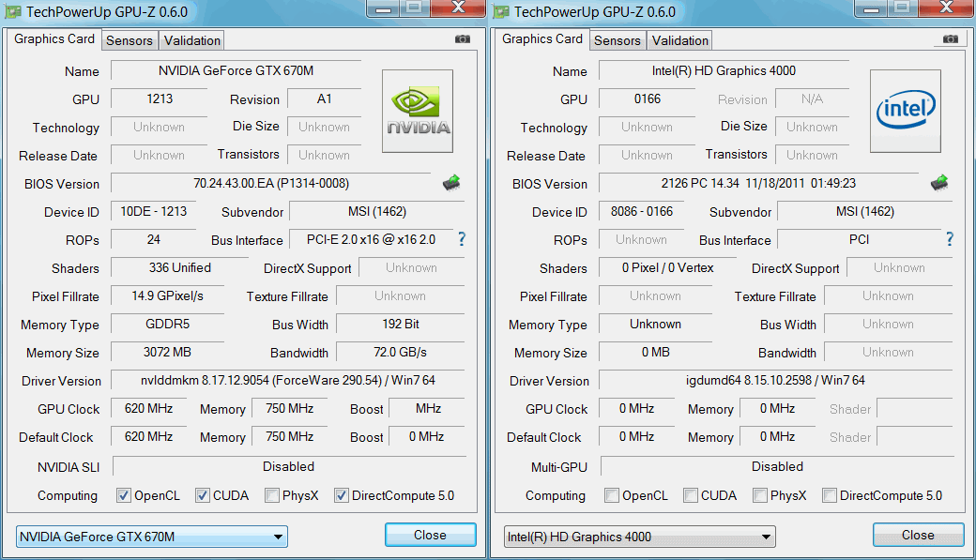Click Device ID value 10DE - 1213
Image resolution: width=976 pixels, height=560 pixels.
154,212
